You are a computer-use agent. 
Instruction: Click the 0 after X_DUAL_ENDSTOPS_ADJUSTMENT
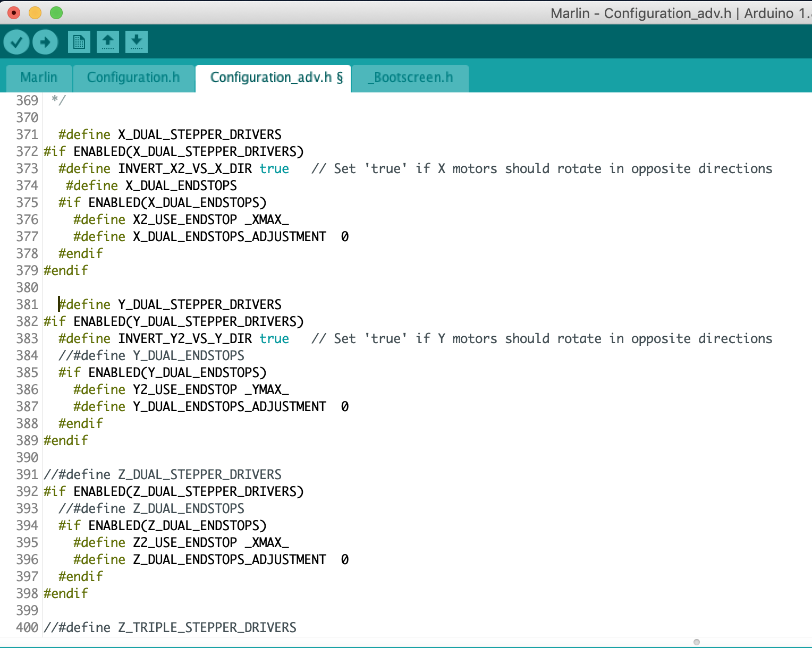[345, 237]
